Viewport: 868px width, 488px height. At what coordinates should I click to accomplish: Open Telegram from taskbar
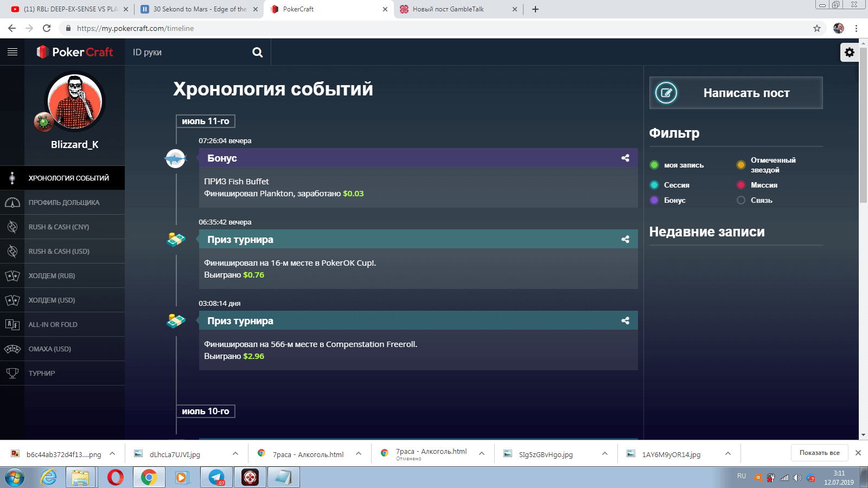[216, 478]
